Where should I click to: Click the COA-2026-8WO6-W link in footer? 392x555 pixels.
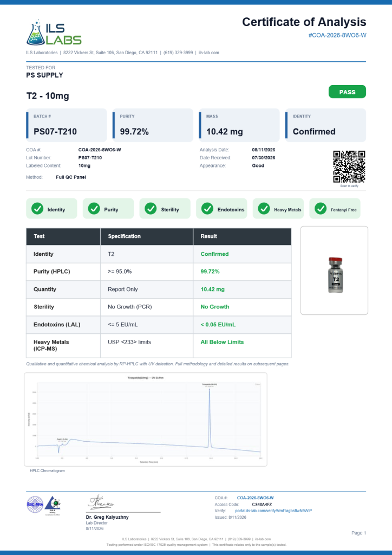point(255,498)
